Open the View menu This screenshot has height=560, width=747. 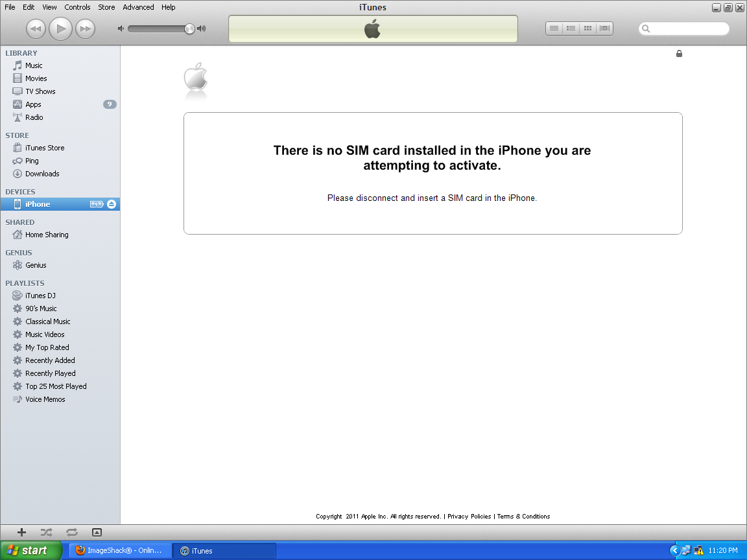pyautogui.click(x=49, y=7)
